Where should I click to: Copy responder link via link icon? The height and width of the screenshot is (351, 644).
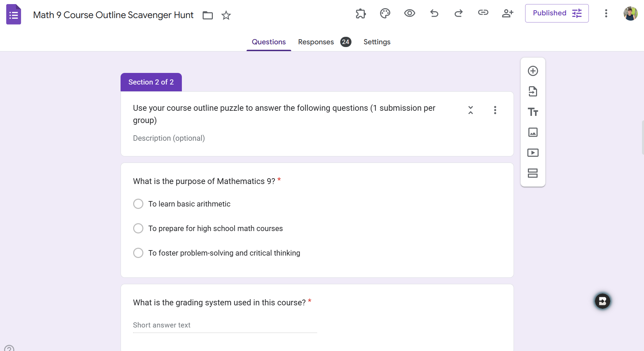483,13
